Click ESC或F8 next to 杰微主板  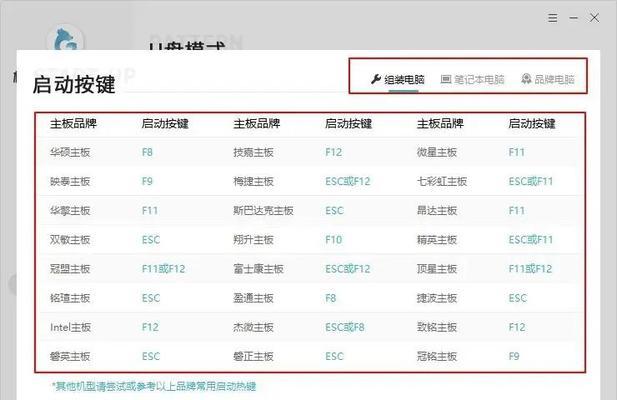tap(345, 327)
